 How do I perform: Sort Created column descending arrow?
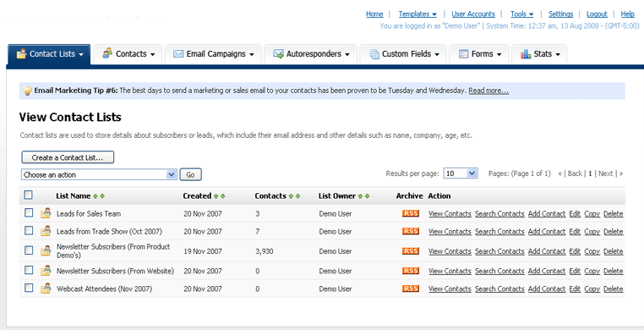(223, 196)
